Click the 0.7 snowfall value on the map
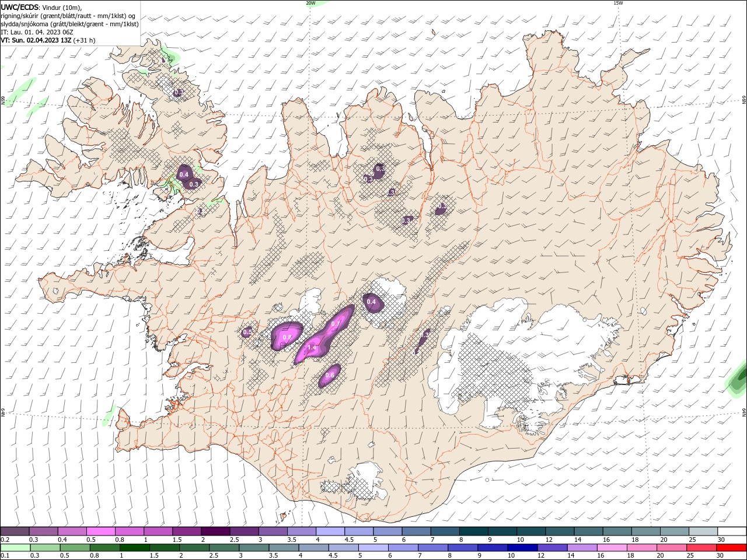This screenshot has height=560, width=747. [x=336, y=324]
